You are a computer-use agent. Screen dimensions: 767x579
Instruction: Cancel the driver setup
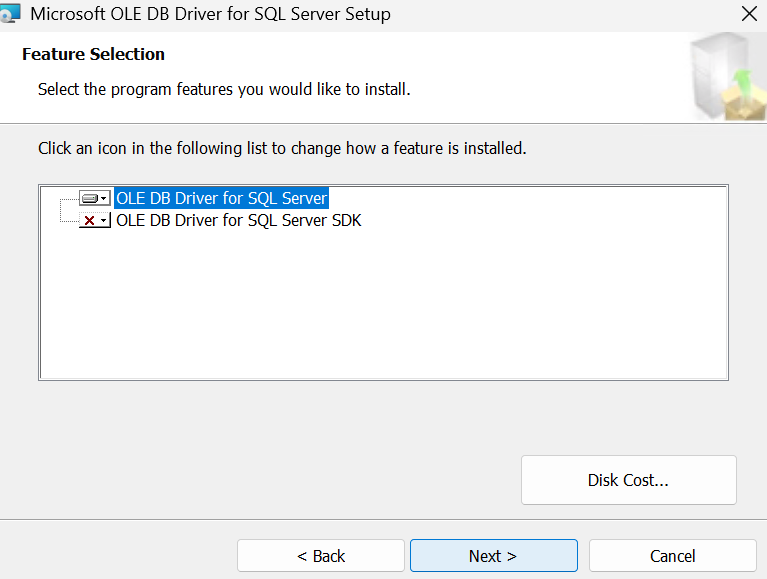click(x=673, y=556)
